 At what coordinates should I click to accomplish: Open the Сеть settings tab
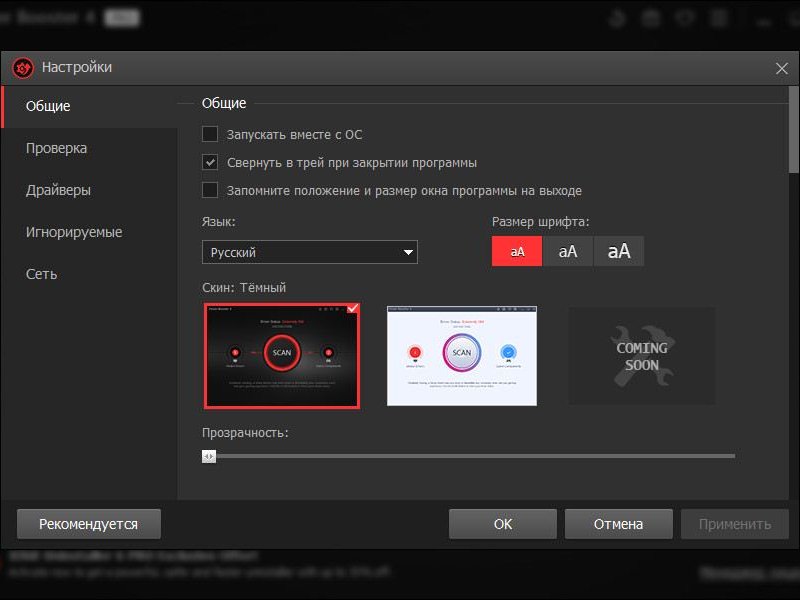coord(89,274)
